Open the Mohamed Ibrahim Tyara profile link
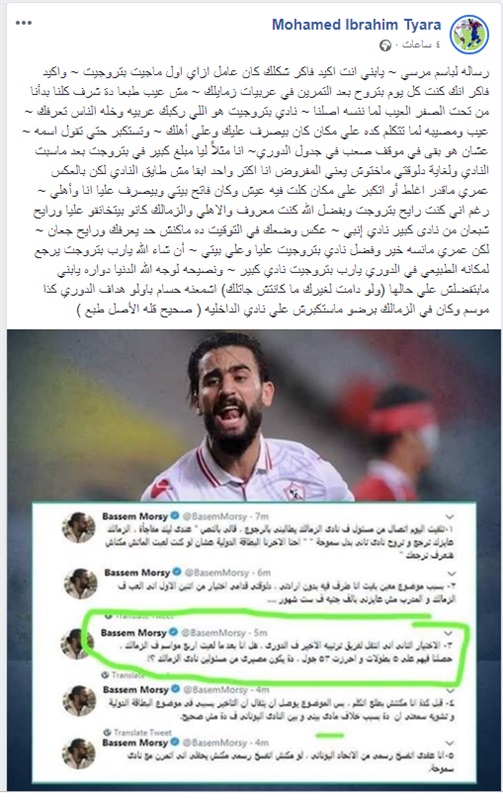This screenshot has height=800, width=503. [x=356, y=24]
